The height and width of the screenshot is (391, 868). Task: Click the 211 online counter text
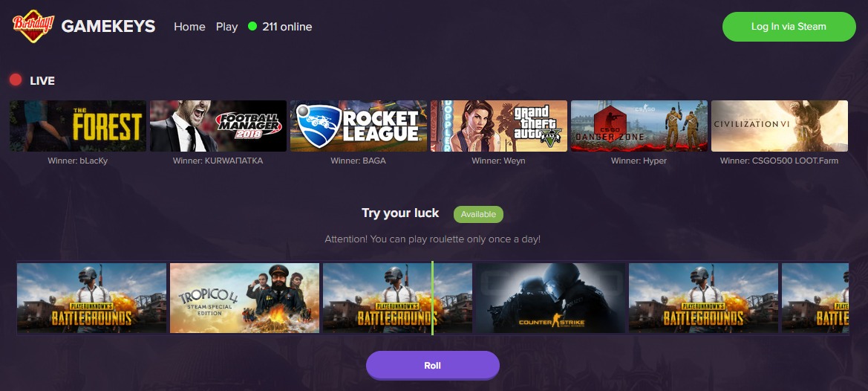pyautogui.click(x=287, y=27)
